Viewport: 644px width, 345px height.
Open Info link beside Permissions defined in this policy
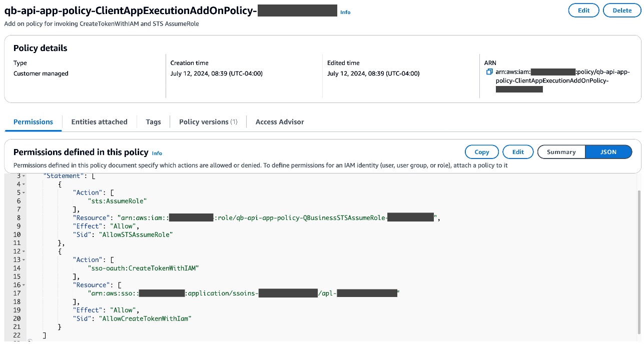157,153
